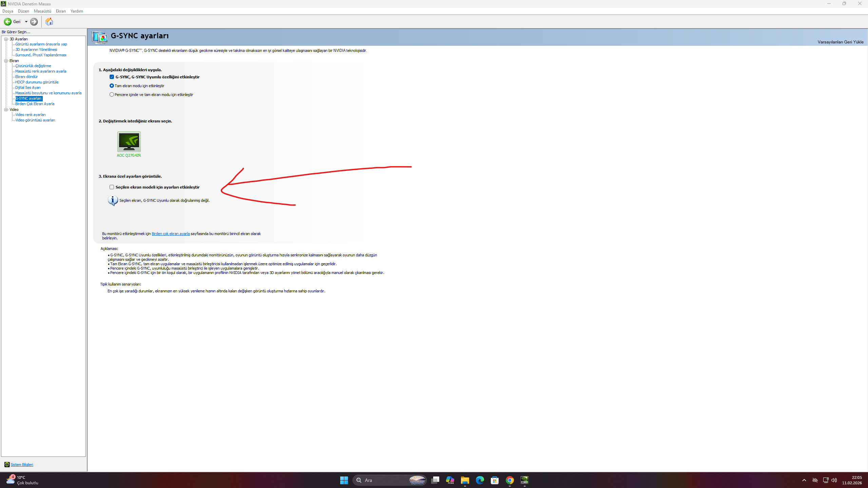The height and width of the screenshot is (488, 868).
Task: Open network settings tray icon
Action: [826, 480]
